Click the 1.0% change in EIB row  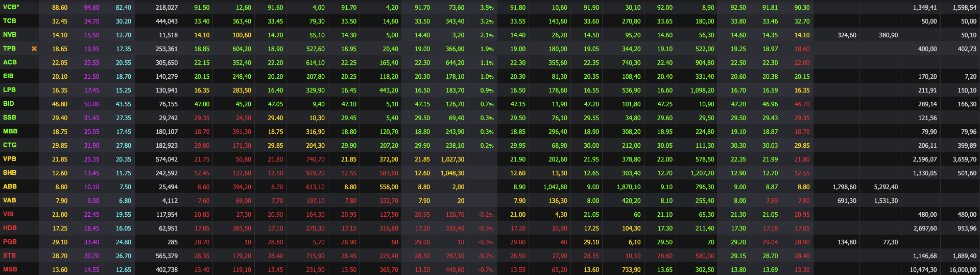[487, 77]
